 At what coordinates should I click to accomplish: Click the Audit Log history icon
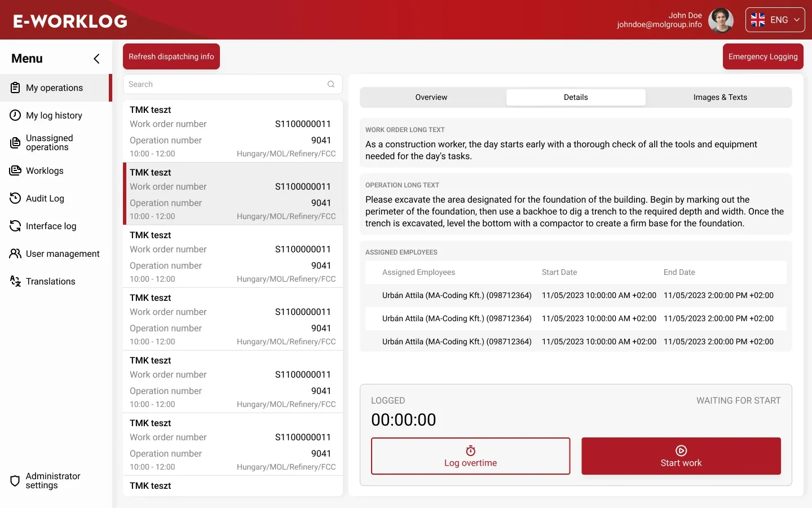tap(15, 198)
